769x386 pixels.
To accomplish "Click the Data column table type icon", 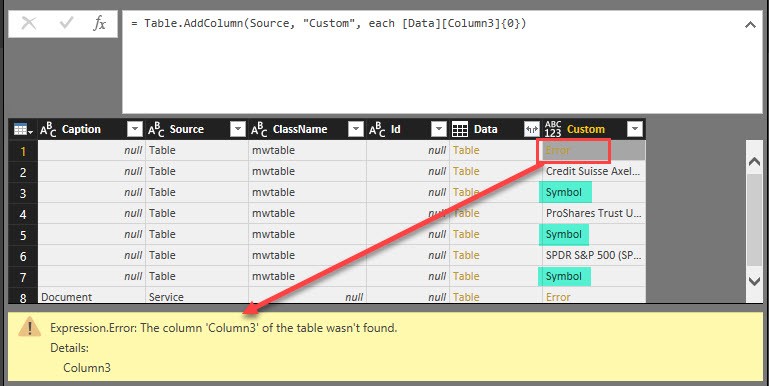I will pos(460,129).
